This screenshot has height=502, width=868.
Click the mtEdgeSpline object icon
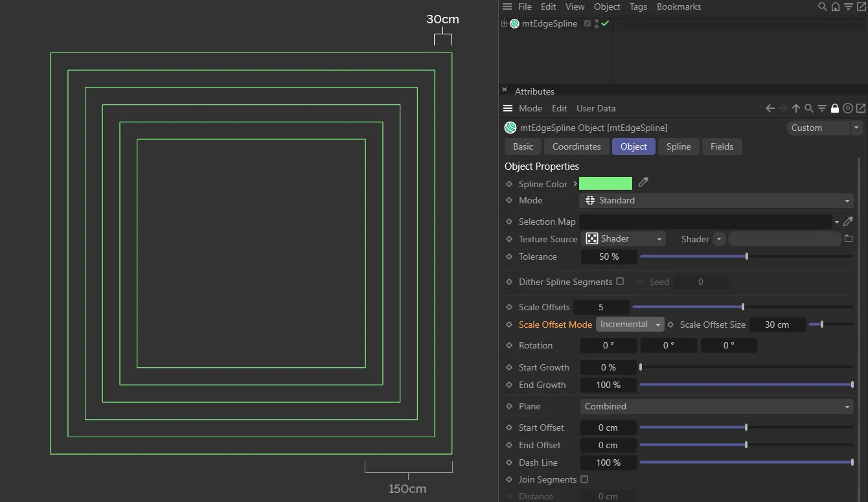tap(514, 23)
